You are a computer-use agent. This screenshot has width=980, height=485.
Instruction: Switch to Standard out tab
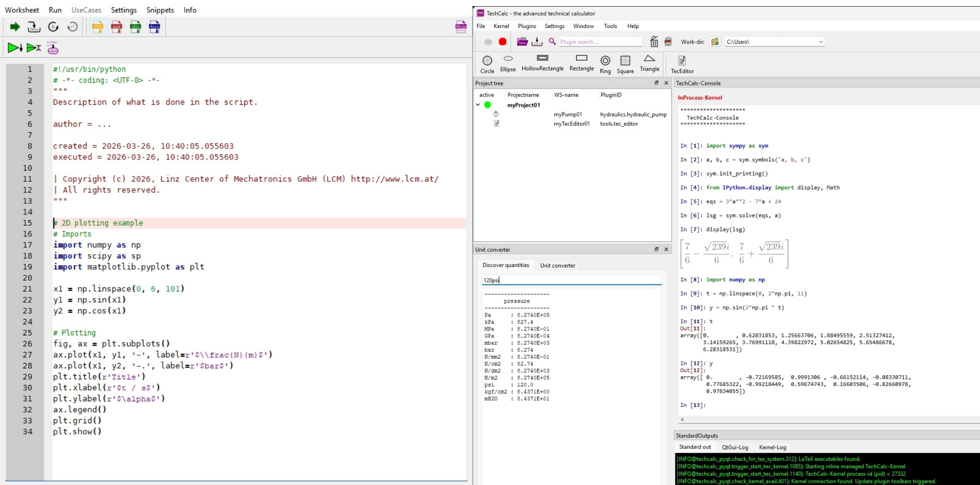pos(695,447)
